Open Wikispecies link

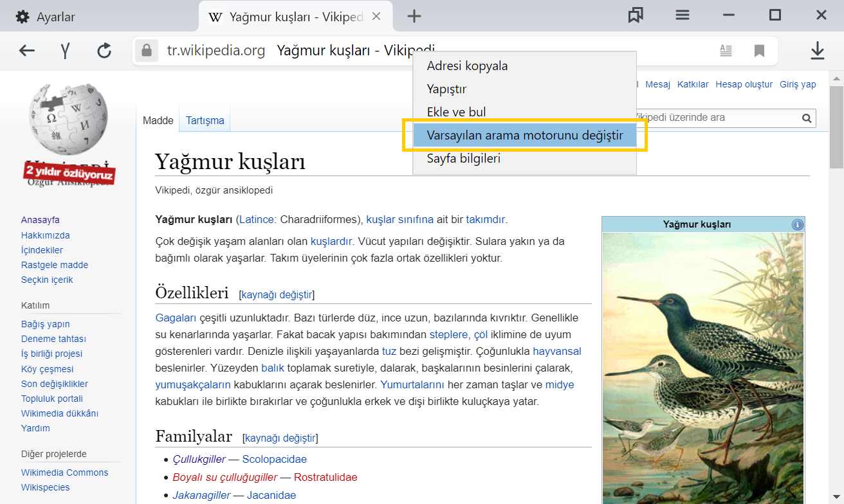pos(45,487)
